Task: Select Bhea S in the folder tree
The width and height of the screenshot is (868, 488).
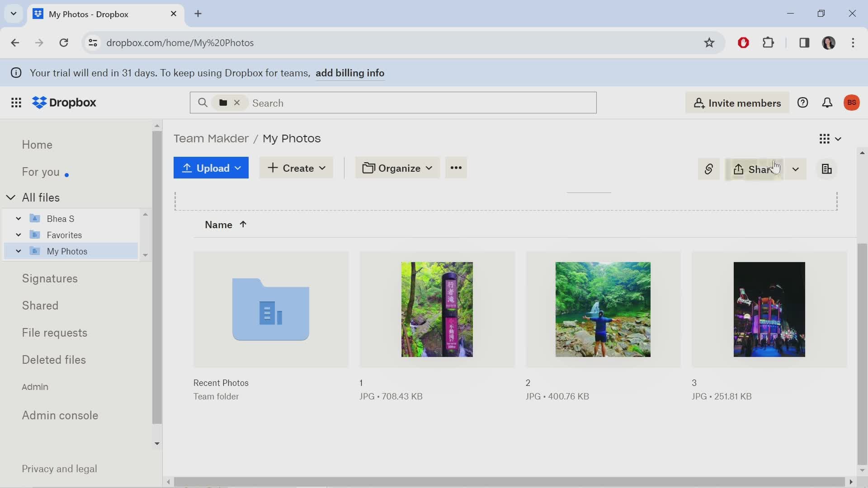Action: tap(61, 219)
